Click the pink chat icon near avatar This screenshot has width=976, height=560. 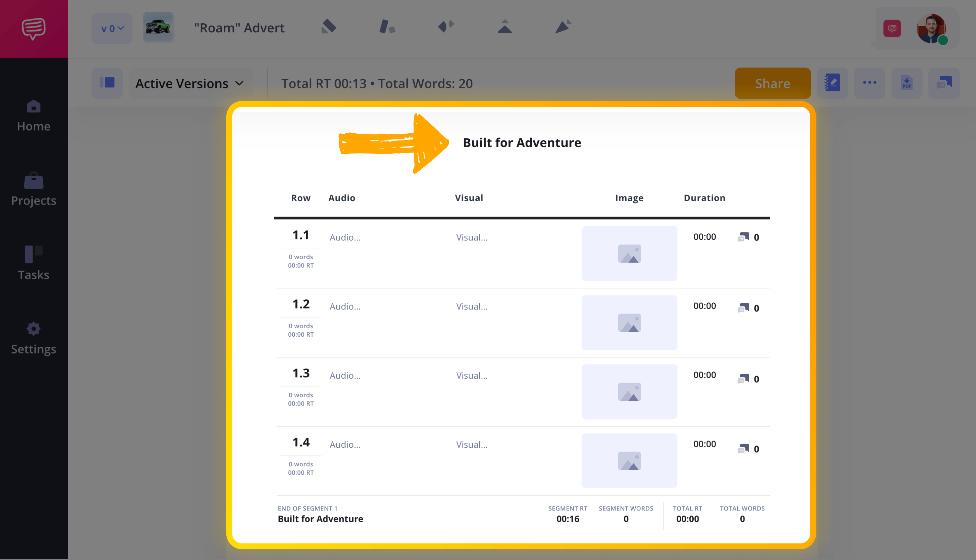pos(892,28)
